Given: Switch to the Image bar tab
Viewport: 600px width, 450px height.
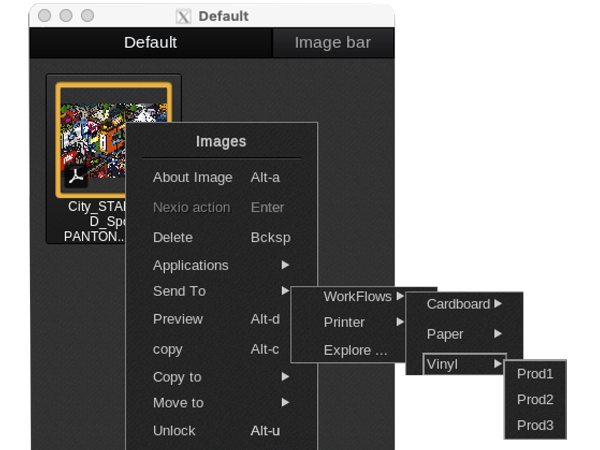Looking at the screenshot, I should tap(333, 42).
